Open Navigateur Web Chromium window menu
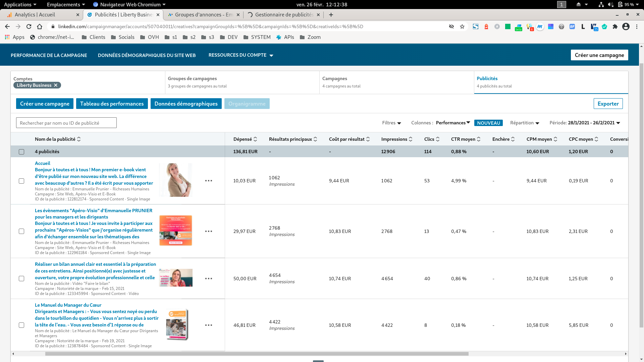 pyautogui.click(x=129, y=4)
